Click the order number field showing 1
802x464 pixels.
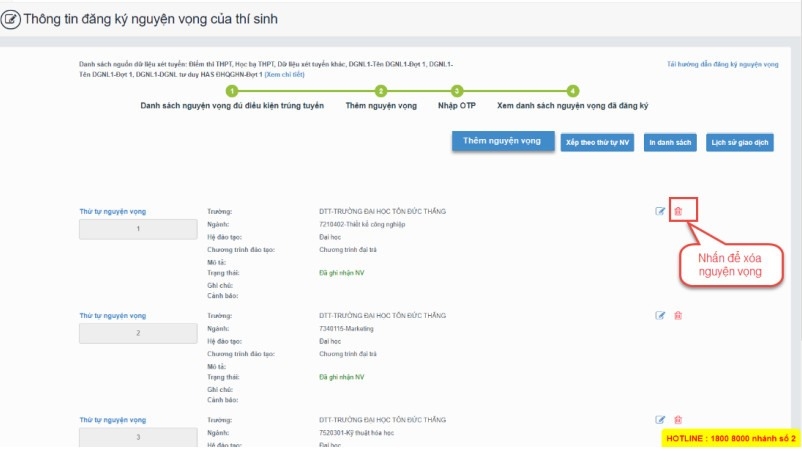click(138, 229)
